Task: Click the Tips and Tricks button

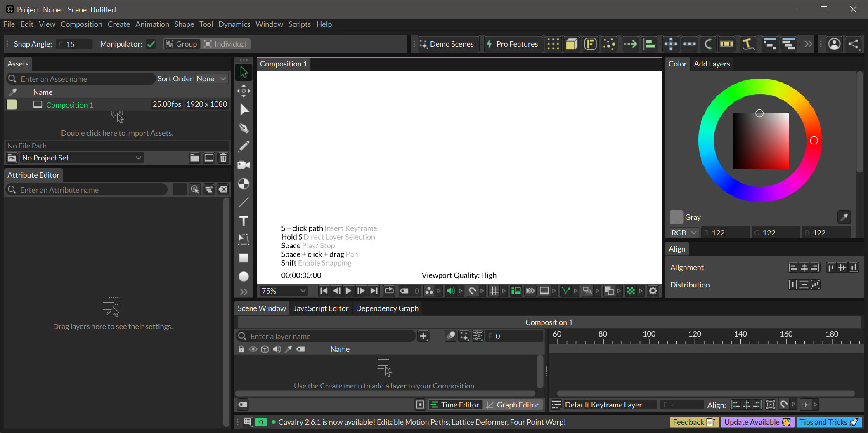Action: click(829, 422)
